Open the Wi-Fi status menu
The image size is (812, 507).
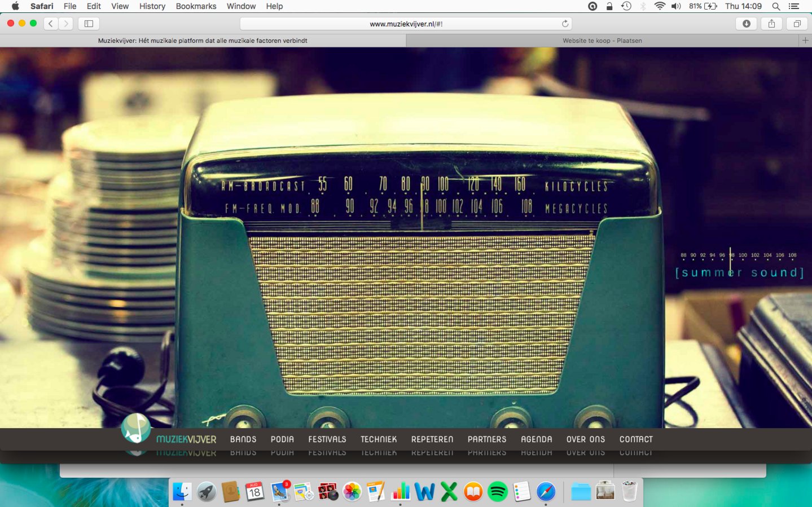(x=660, y=6)
